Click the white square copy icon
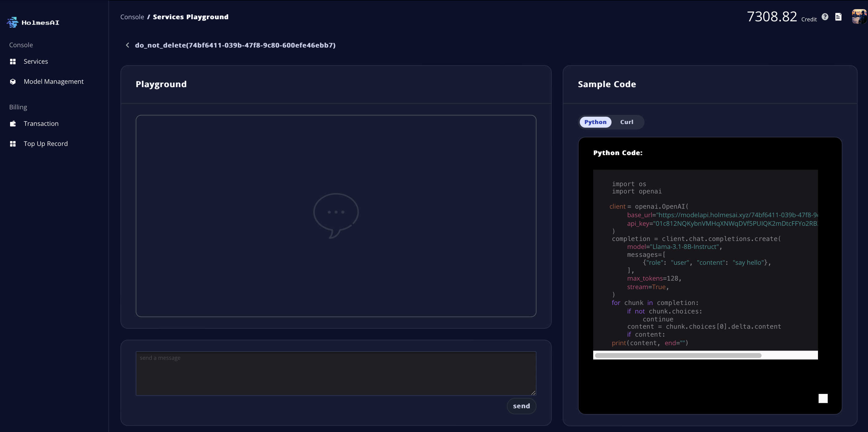 click(x=823, y=398)
